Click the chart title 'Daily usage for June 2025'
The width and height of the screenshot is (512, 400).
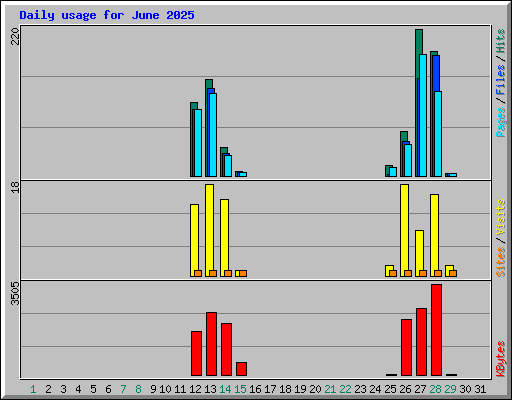(x=107, y=15)
